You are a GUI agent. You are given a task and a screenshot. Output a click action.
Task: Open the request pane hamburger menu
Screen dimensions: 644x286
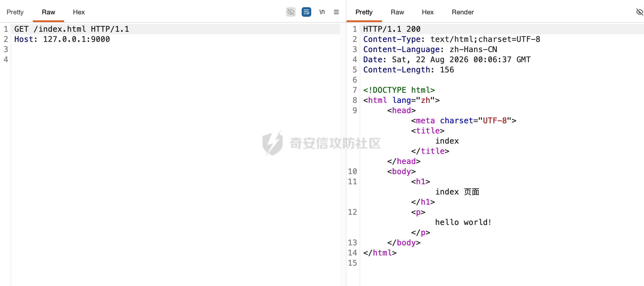pos(336,12)
